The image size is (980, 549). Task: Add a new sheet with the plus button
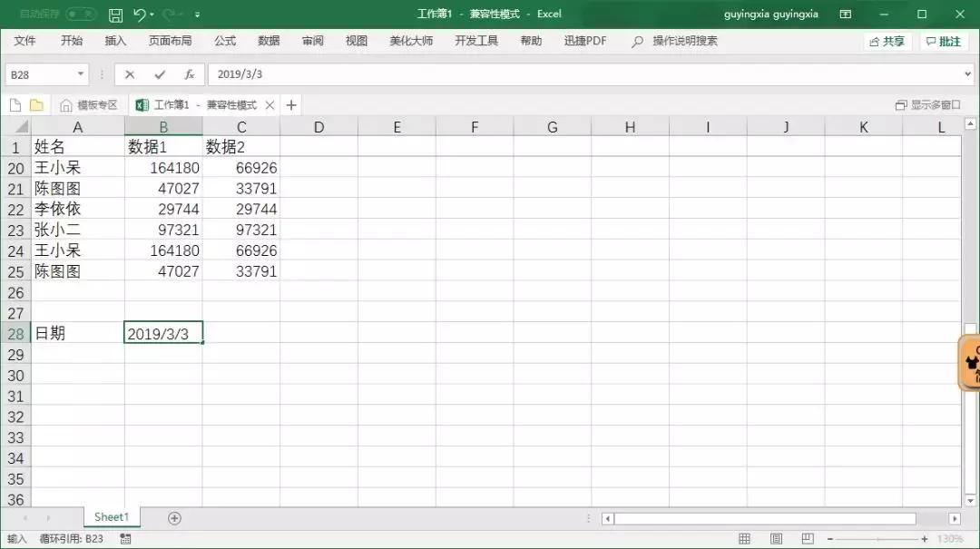point(172,516)
